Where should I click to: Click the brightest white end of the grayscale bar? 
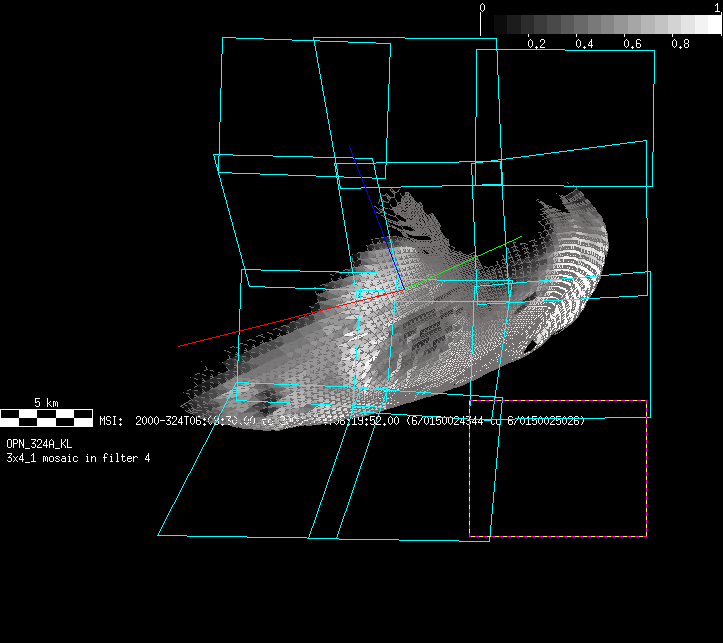pos(712,25)
